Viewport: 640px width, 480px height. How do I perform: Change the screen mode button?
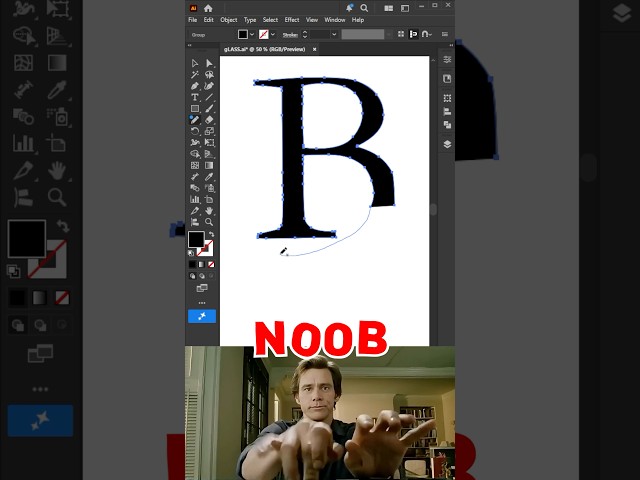202,288
